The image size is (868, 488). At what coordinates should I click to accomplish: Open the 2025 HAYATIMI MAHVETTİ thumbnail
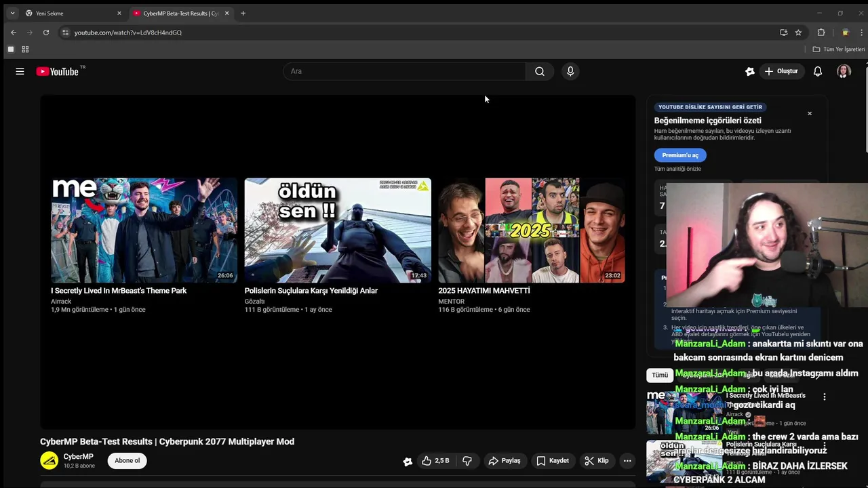point(532,230)
